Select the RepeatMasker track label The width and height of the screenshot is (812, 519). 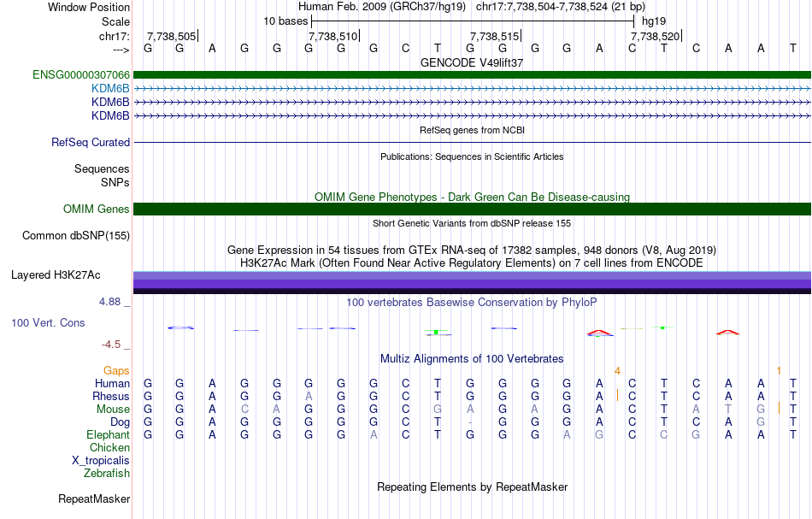coord(94,498)
